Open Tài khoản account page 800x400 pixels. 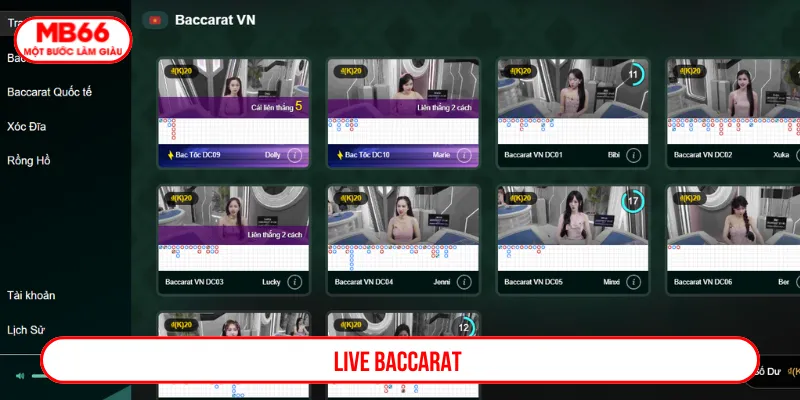[x=31, y=295]
